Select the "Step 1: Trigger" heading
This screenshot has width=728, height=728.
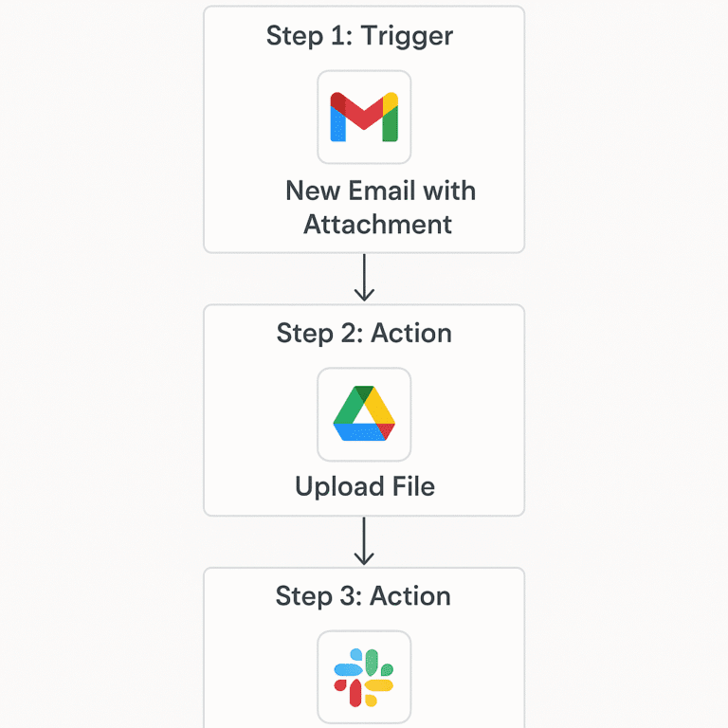point(359,36)
